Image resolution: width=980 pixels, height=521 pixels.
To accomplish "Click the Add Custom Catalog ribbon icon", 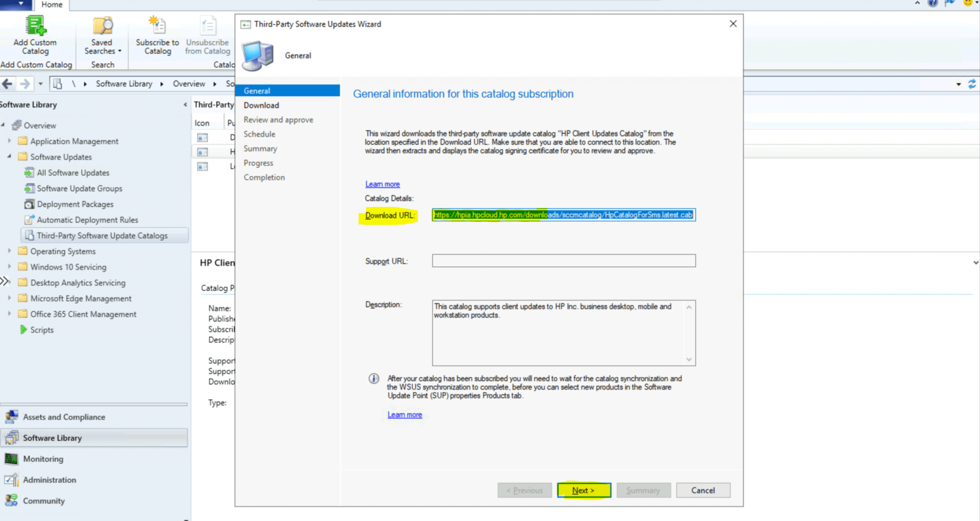I will [x=35, y=26].
